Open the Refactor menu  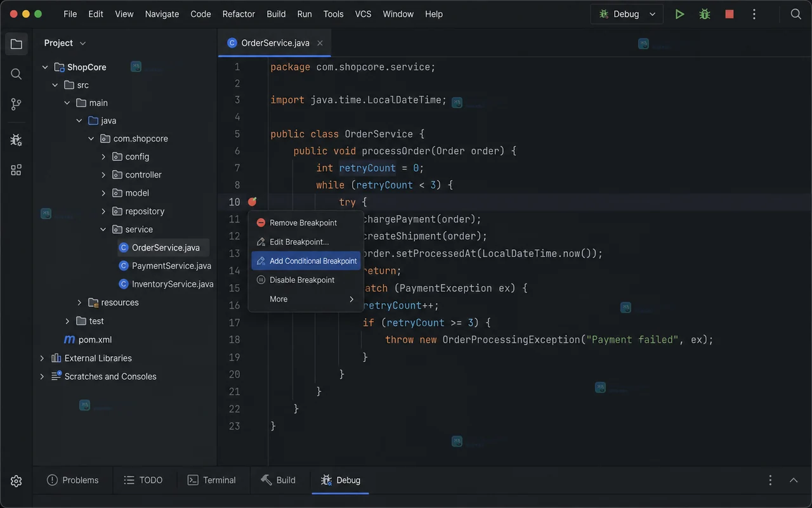(x=239, y=14)
